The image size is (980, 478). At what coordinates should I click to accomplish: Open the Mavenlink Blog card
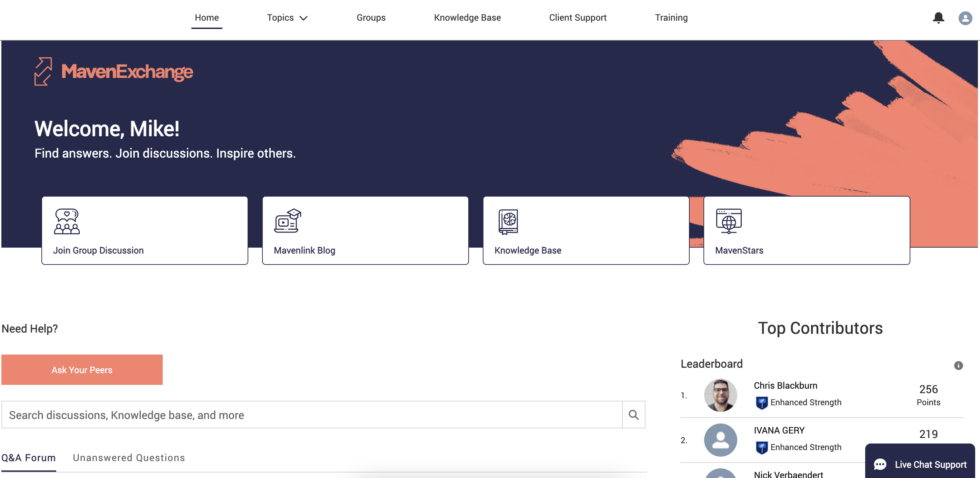click(365, 231)
